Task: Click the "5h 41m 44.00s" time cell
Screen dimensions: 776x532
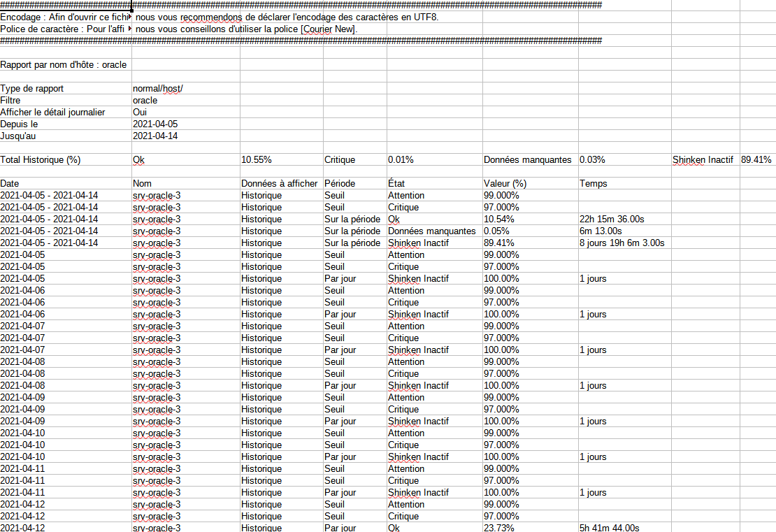Action: [610, 528]
